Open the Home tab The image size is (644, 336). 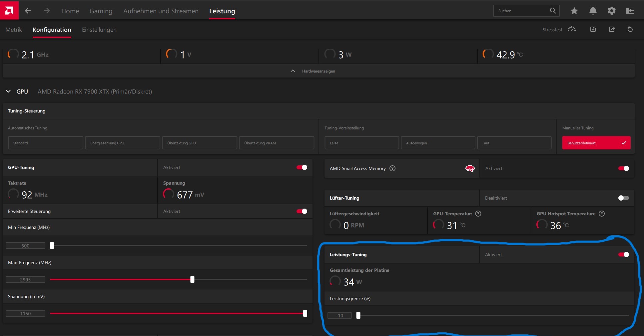click(70, 11)
